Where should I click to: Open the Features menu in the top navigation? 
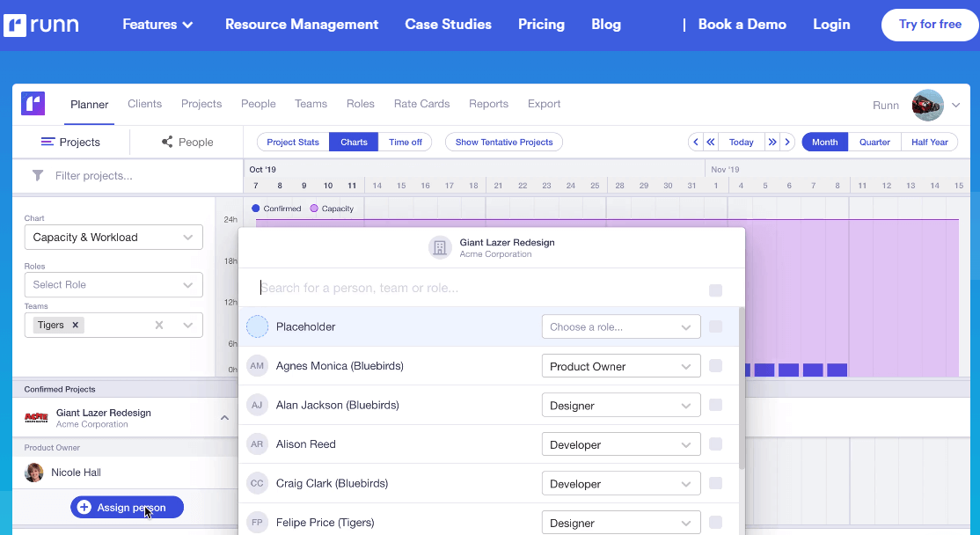pos(157,24)
